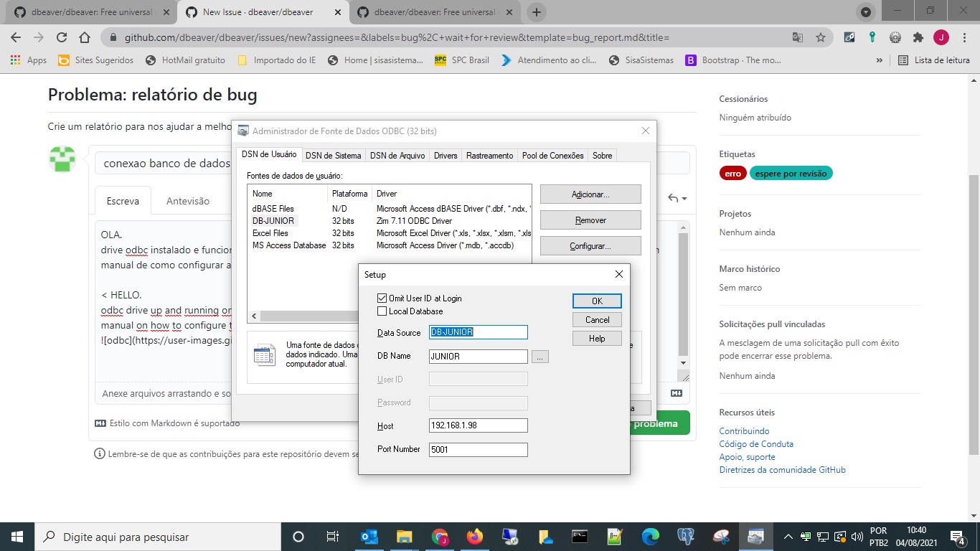Open pgAdmin elephant icon in taskbar
This screenshot has width=980, height=551.
685,537
